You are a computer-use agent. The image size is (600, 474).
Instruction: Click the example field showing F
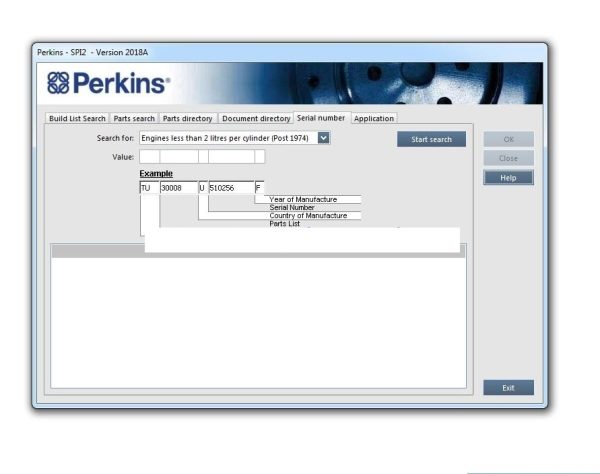(x=259, y=188)
